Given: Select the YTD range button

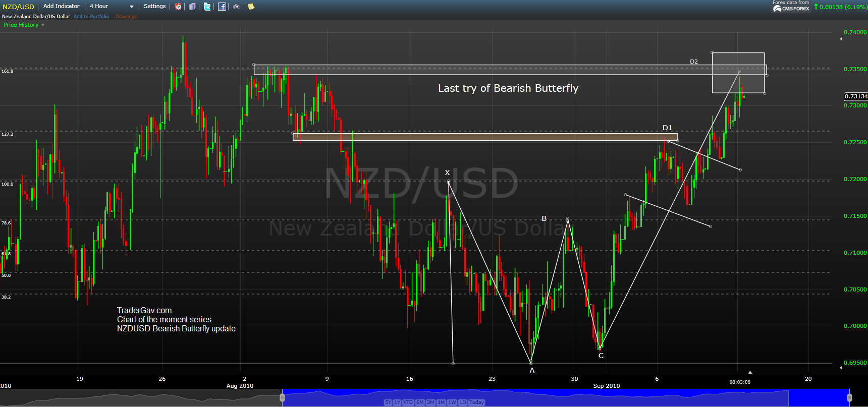Looking at the screenshot, I should (408, 402).
